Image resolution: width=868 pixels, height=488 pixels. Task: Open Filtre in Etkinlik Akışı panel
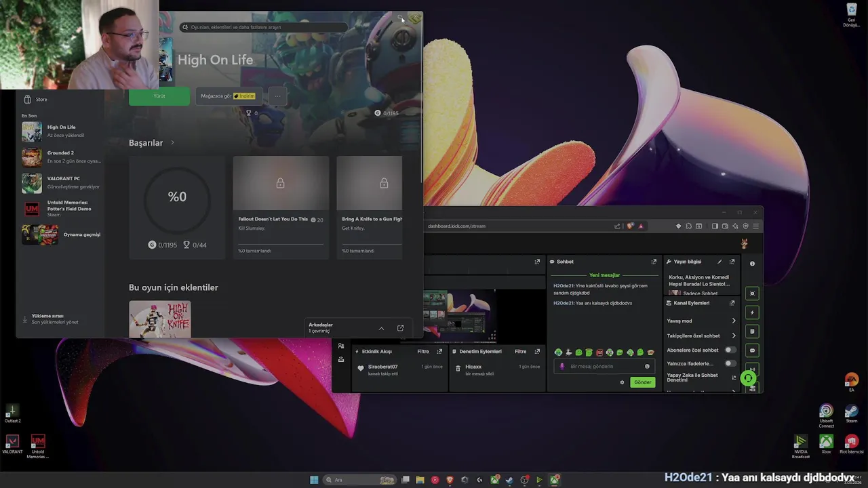click(423, 352)
